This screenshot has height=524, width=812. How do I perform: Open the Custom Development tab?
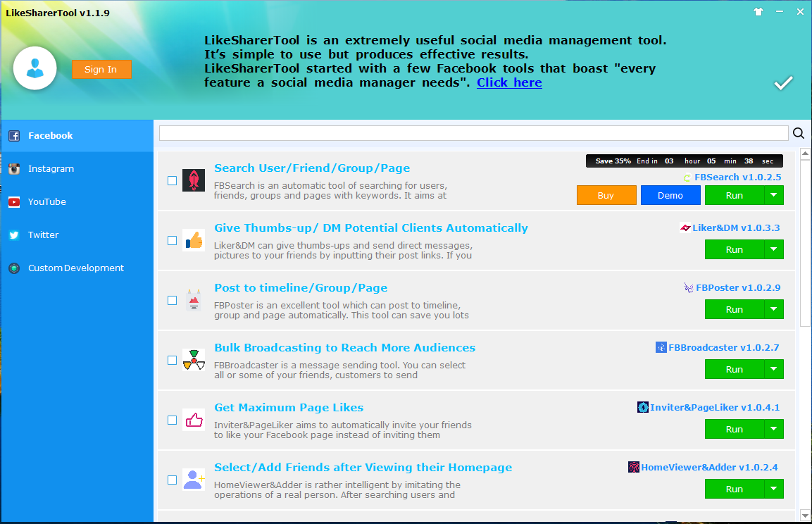point(77,268)
